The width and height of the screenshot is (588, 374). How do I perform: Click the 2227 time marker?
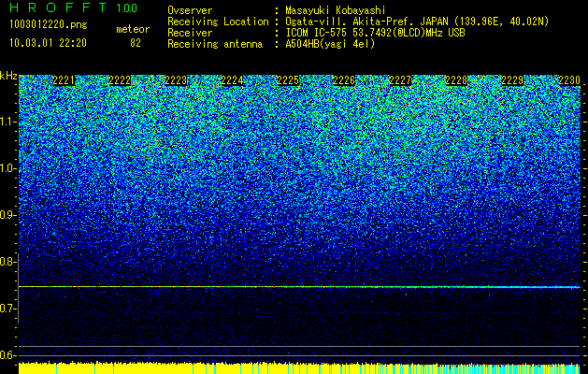[x=400, y=80]
